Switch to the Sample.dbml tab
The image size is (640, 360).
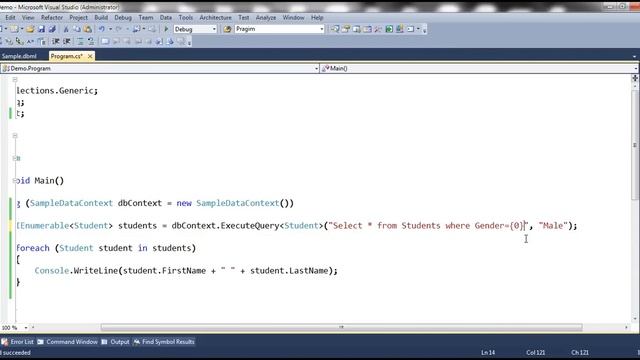pos(19,56)
